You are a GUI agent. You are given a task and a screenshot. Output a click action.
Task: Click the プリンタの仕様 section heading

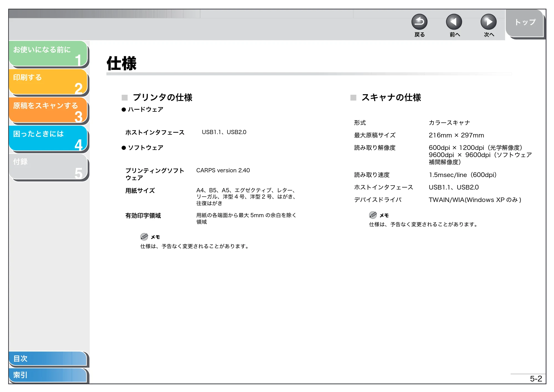coord(162,97)
